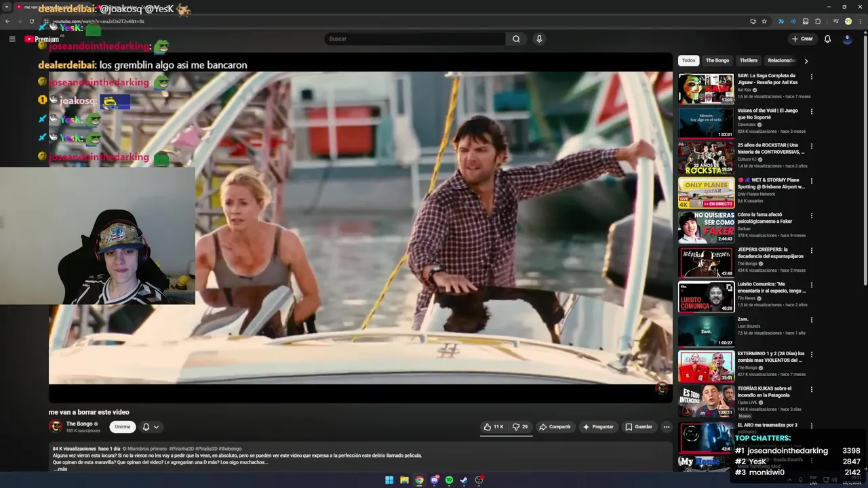868x488 pixels.
Task: Open the account avatar menu
Action: pyautogui.click(x=848, y=39)
